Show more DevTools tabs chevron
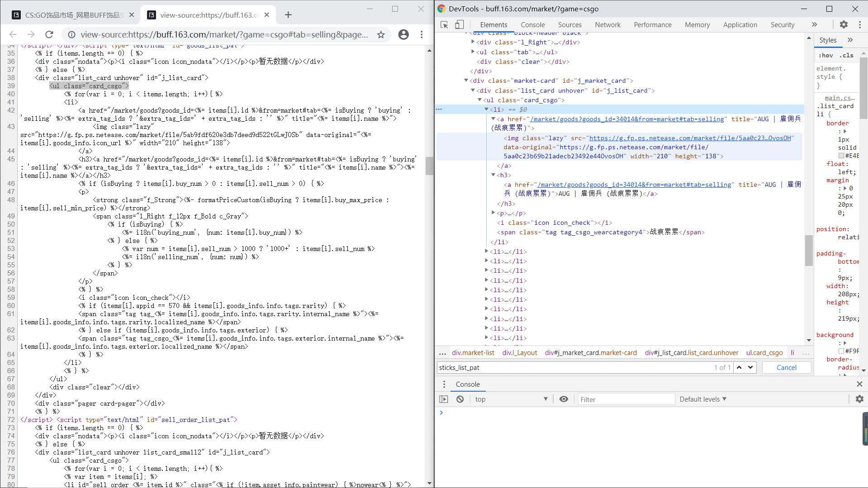 [814, 25]
